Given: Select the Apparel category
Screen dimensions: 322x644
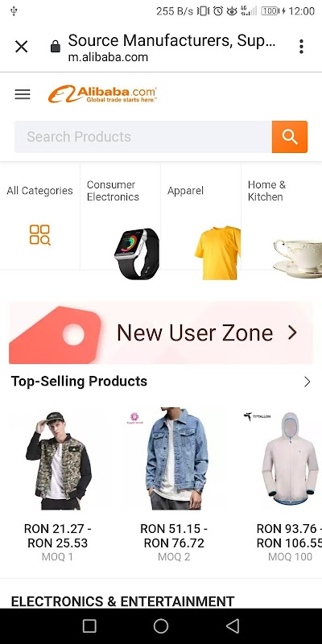Looking at the screenshot, I should tap(200, 216).
